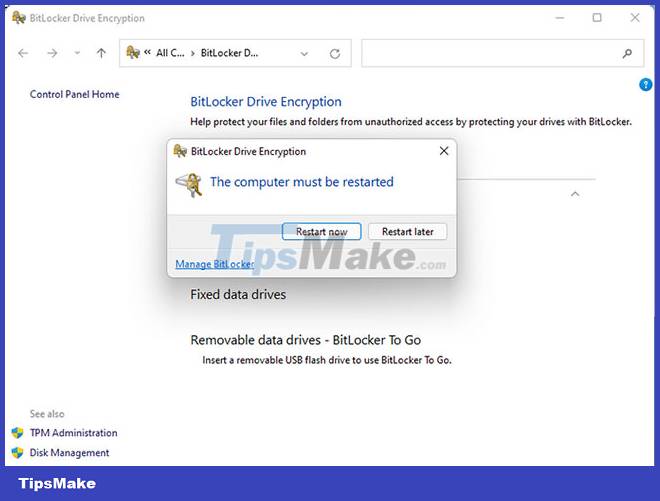
Task: Click the All C... breadcrumb segment
Action: point(170,53)
